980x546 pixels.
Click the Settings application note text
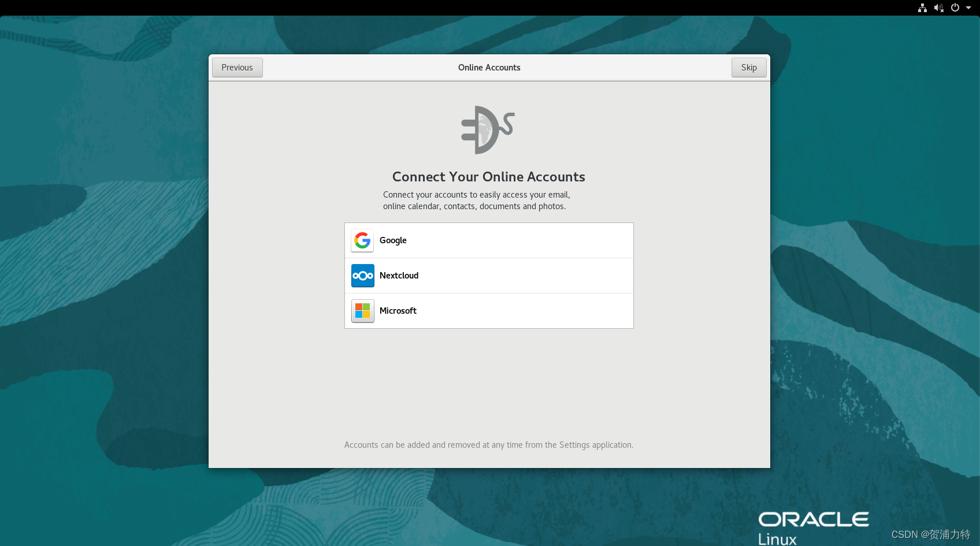[489, 445]
